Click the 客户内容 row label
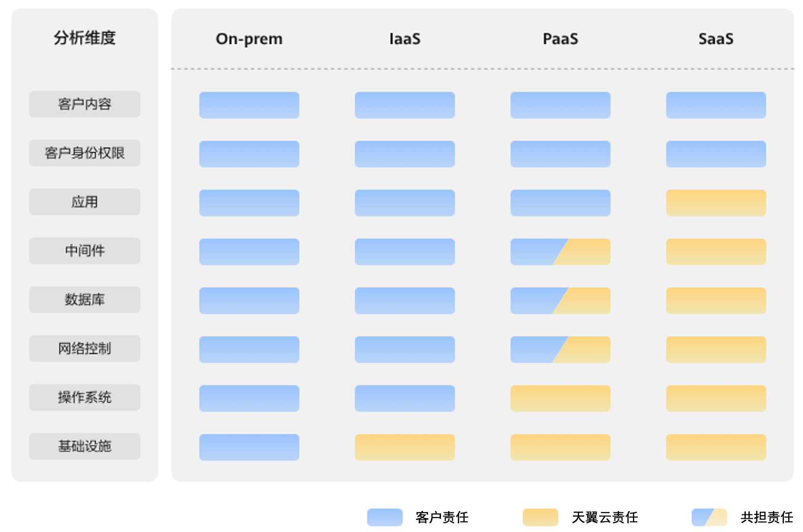Screen dimensions: 803x532 click(85, 104)
